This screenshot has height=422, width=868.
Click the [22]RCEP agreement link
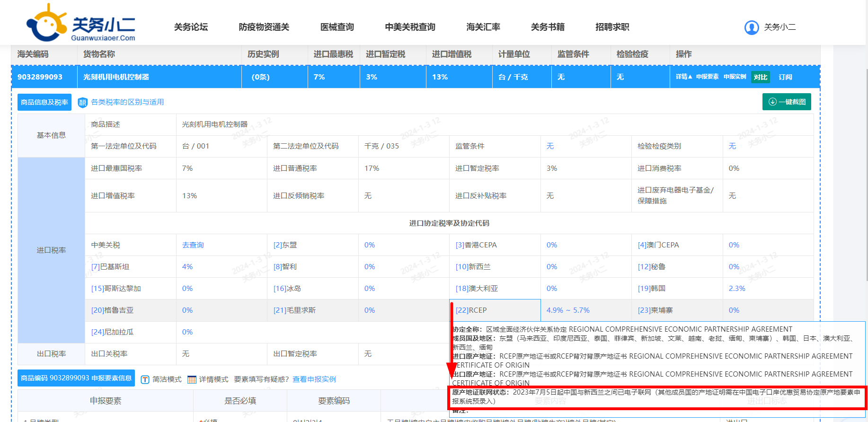(471, 310)
